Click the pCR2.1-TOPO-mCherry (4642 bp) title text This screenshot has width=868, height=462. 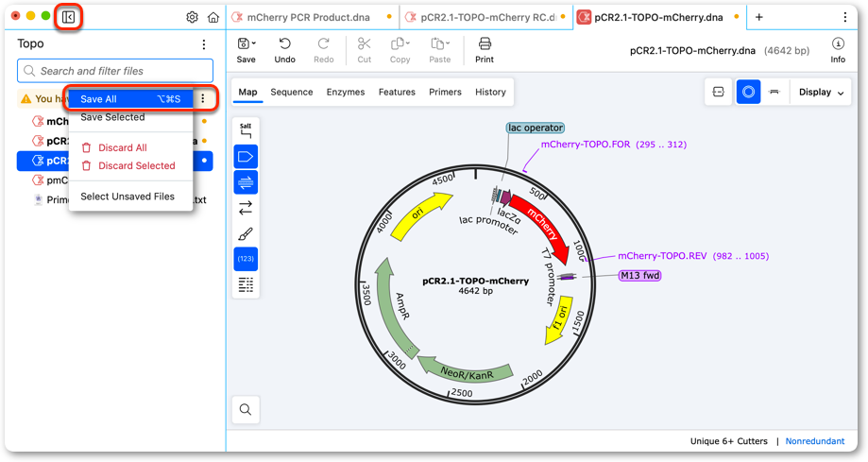click(x=475, y=285)
